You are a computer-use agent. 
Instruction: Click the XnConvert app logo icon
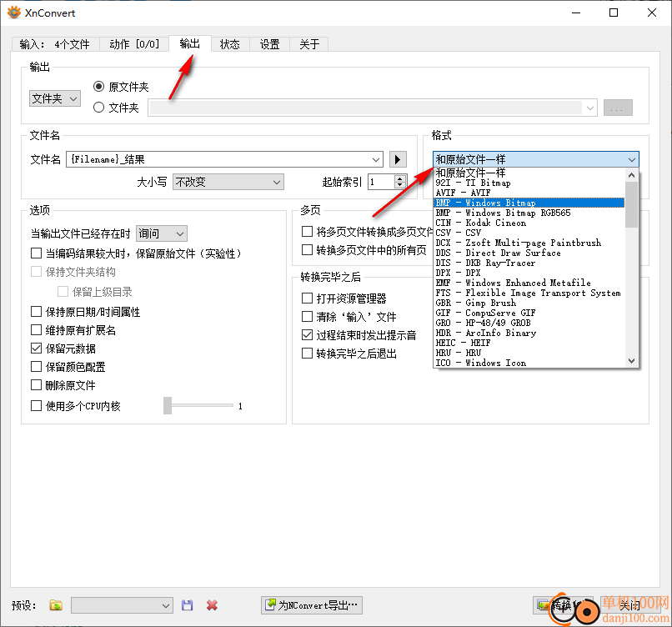14,13
